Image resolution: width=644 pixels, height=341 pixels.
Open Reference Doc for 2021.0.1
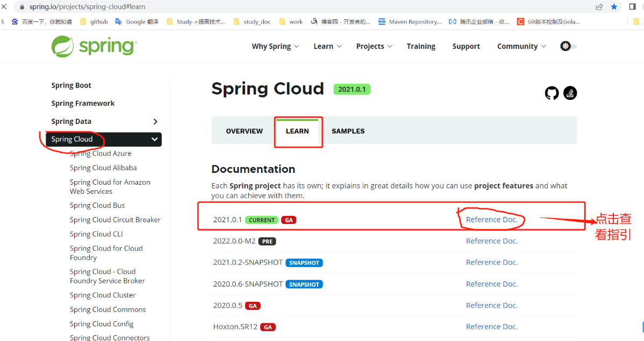(492, 220)
